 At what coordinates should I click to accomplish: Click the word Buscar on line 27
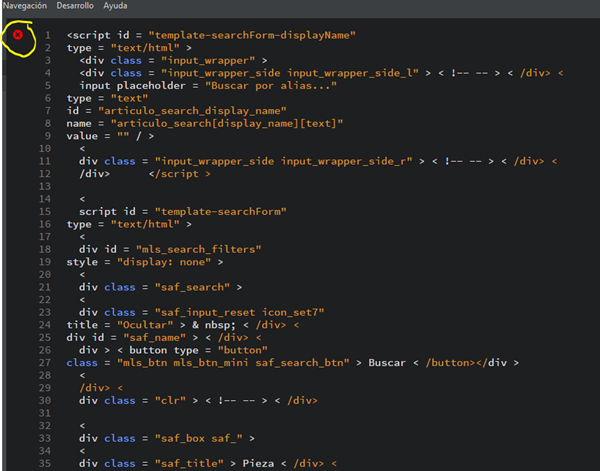[387, 363]
